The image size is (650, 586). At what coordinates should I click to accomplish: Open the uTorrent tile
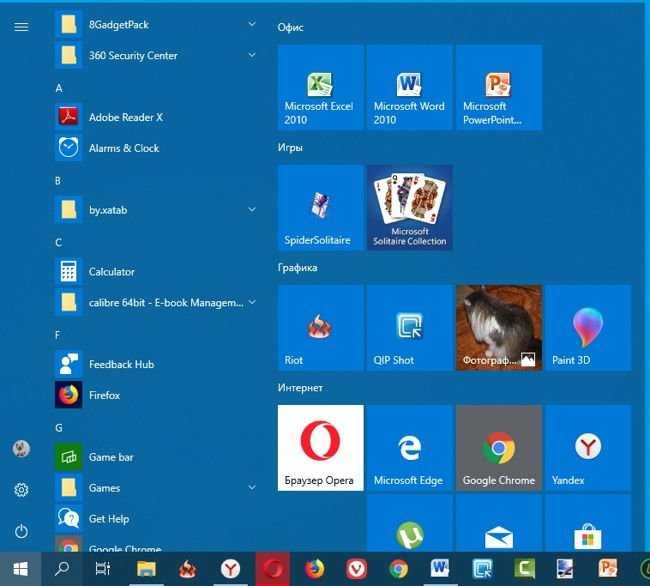click(410, 523)
